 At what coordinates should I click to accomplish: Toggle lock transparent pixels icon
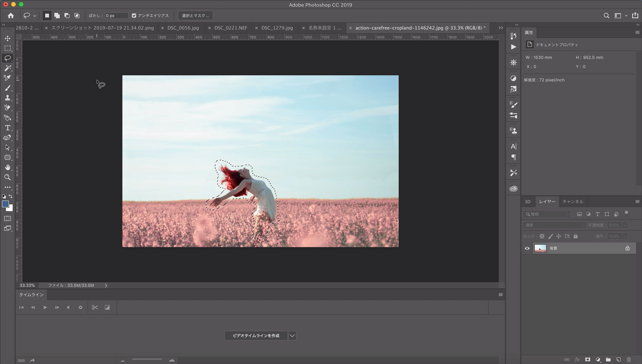click(x=542, y=236)
